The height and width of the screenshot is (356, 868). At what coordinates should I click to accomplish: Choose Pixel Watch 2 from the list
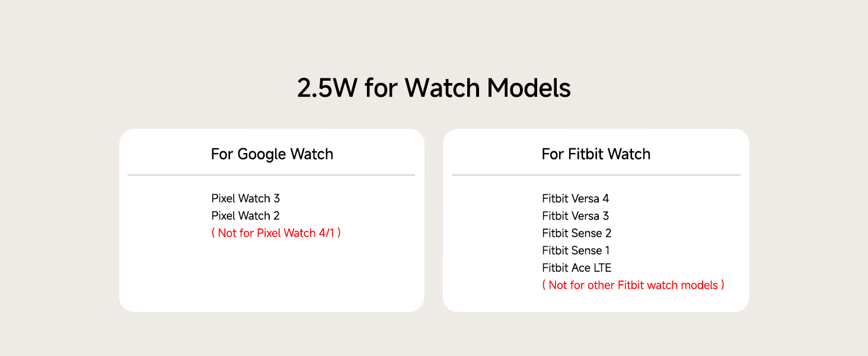pyautogui.click(x=245, y=215)
